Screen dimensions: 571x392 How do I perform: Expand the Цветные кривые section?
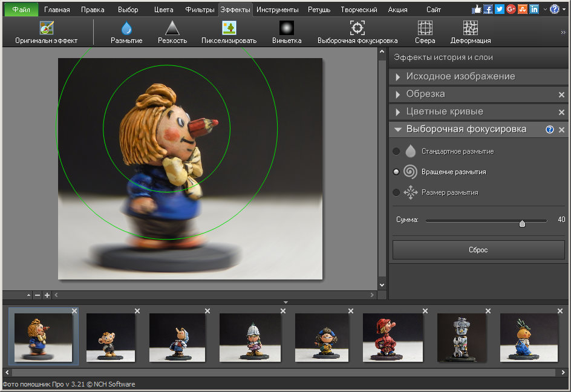pyautogui.click(x=445, y=112)
